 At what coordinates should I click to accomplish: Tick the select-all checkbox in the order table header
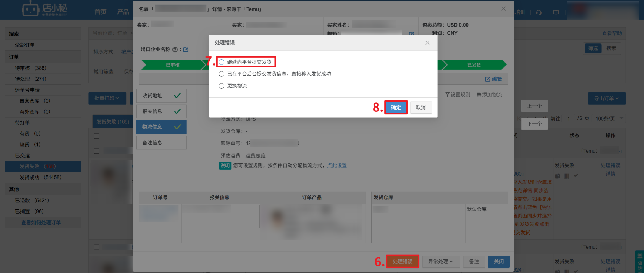pyautogui.click(x=97, y=136)
